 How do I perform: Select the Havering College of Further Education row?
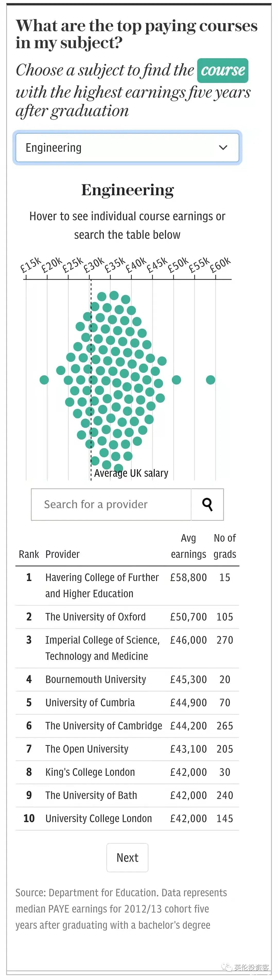pos(102,585)
